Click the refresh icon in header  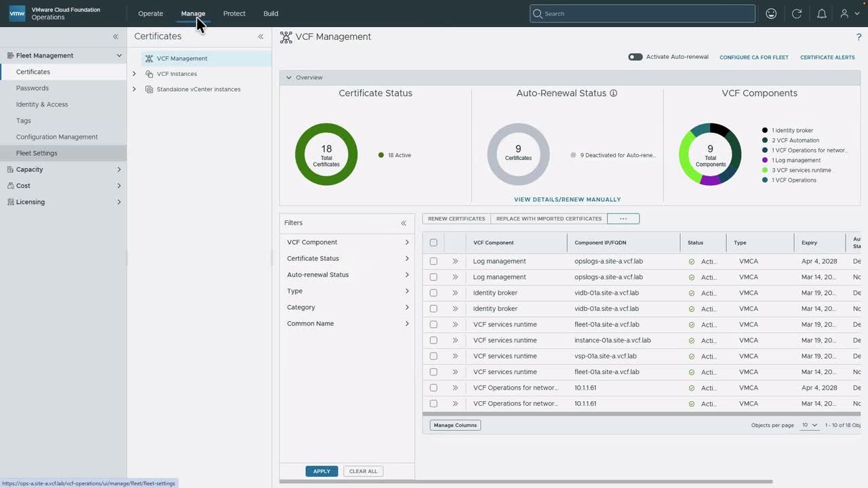click(797, 14)
